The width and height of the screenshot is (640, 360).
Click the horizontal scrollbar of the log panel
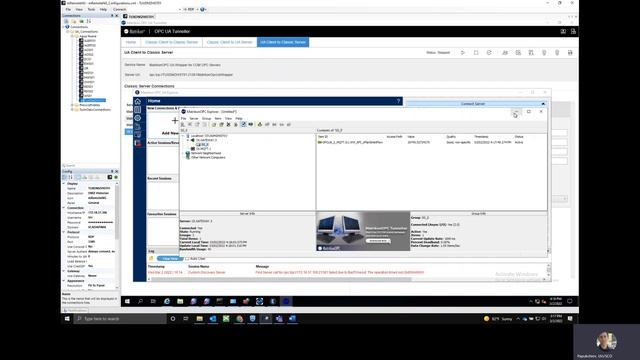click(282, 279)
